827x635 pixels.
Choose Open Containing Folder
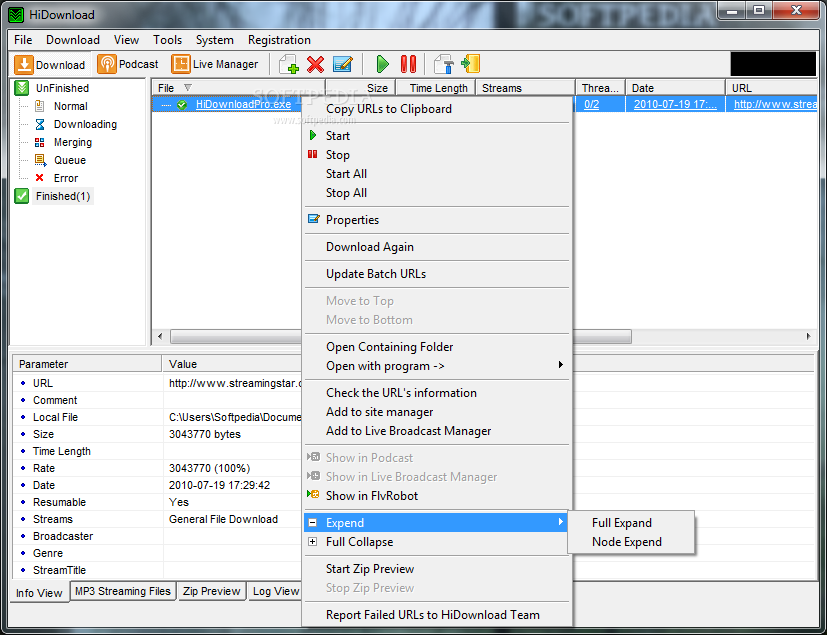[x=437, y=347]
